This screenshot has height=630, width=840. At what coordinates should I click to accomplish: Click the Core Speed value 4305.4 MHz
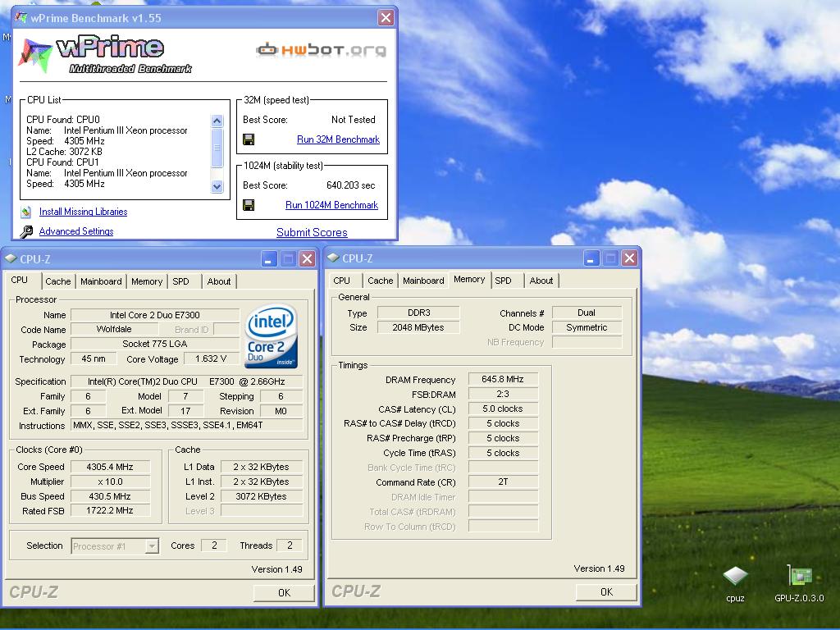point(111,467)
